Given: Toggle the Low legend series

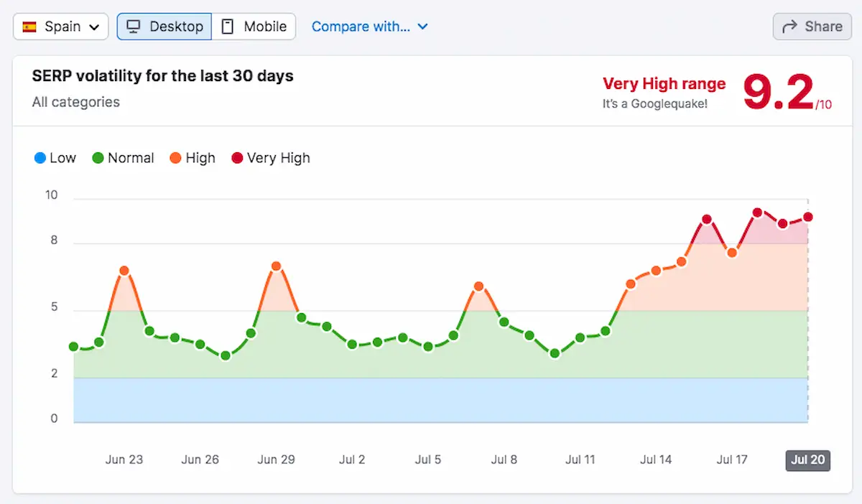Looking at the screenshot, I should coord(55,158).
